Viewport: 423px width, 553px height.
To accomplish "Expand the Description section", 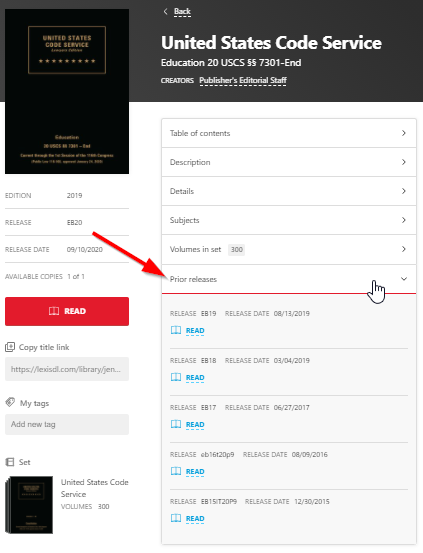I will [x=289, y=162].
